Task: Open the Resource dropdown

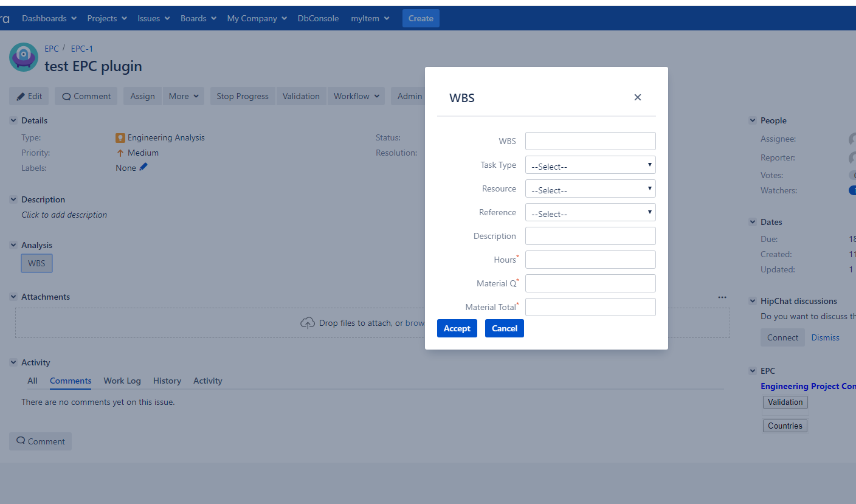Action: 590,189
